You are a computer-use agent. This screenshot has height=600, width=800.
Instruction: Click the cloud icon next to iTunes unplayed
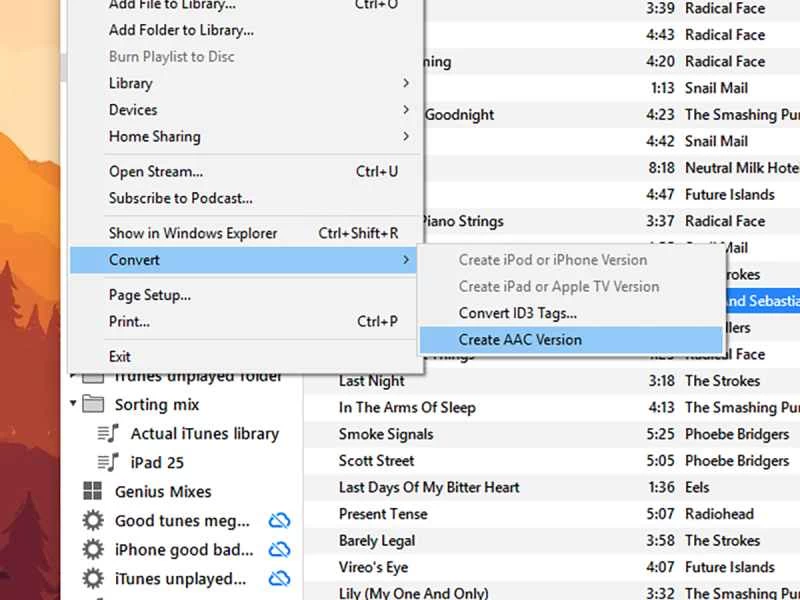[x=279, y=578]
